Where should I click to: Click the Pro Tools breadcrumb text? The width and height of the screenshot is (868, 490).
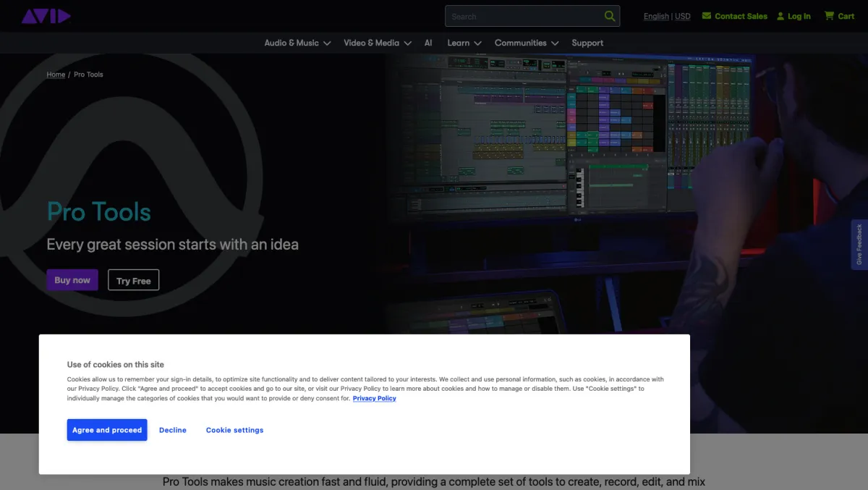pos(88,75)
